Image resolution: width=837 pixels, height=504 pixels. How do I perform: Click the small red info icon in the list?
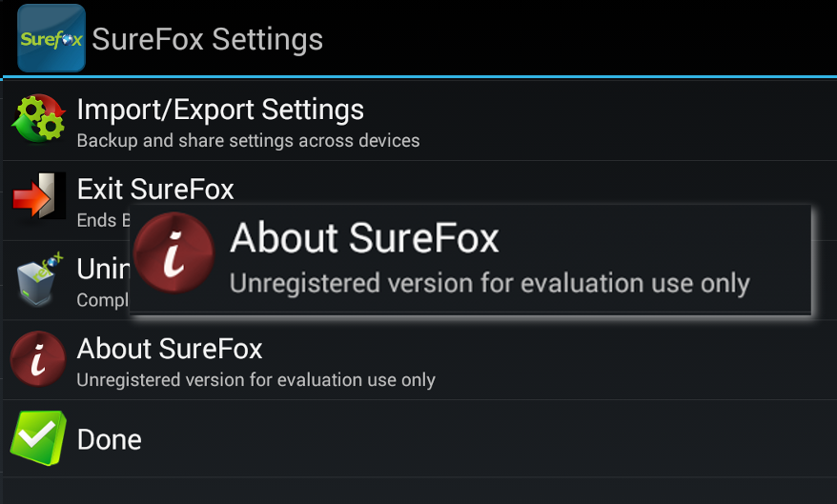[x=38, y=359]
